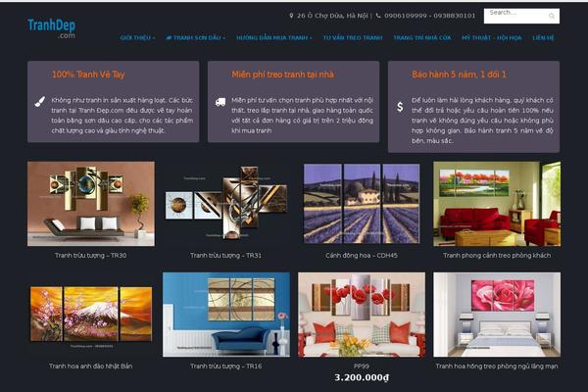Click the delivery truck icon

tap(220, 102)
